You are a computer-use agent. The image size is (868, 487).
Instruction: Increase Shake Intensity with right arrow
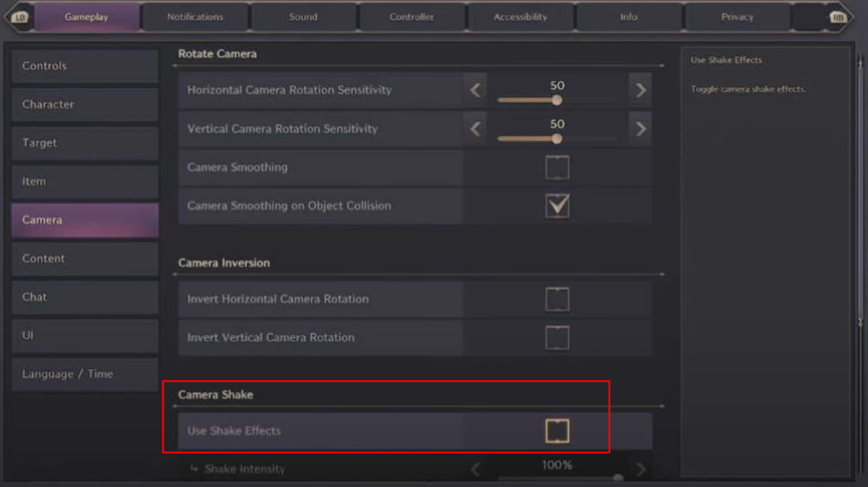(x=641, y=469)
